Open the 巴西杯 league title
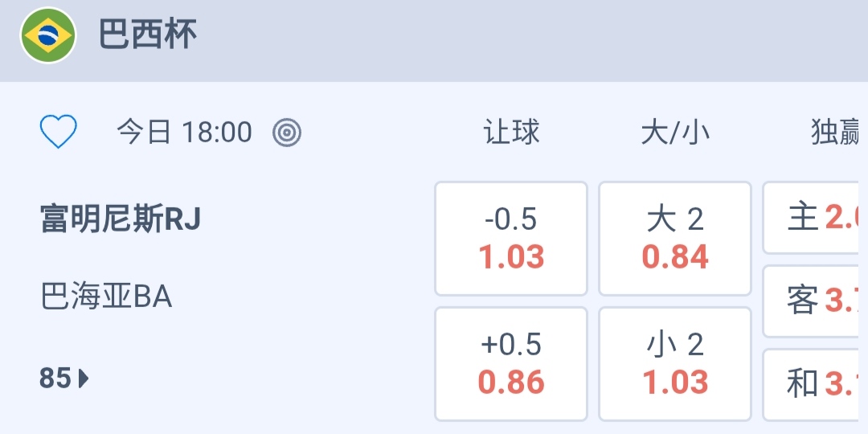The height and width of the screenshot is (434, 868). [148, 35]
